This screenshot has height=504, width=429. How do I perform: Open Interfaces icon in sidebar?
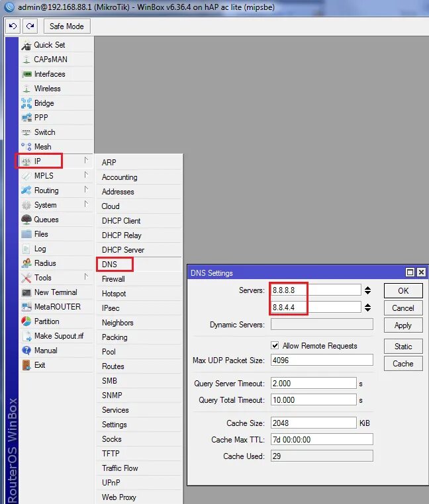coord(26,74)
